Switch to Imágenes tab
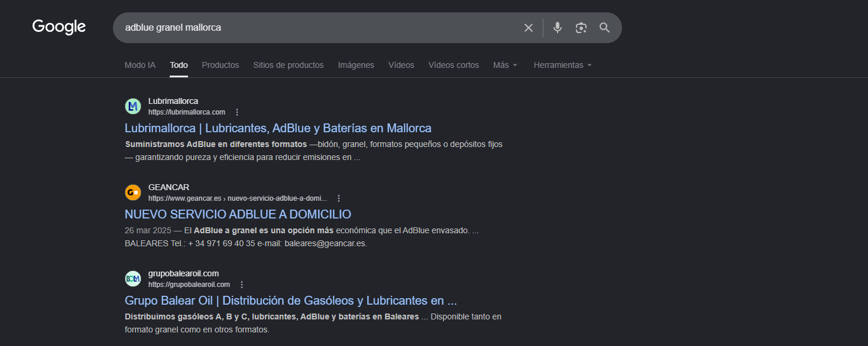 (x=356, y=65)
